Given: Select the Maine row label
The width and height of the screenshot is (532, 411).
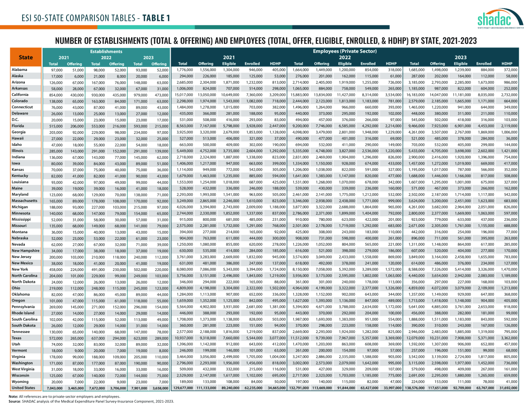Looking at the screenshot, I should coord(17,188).
